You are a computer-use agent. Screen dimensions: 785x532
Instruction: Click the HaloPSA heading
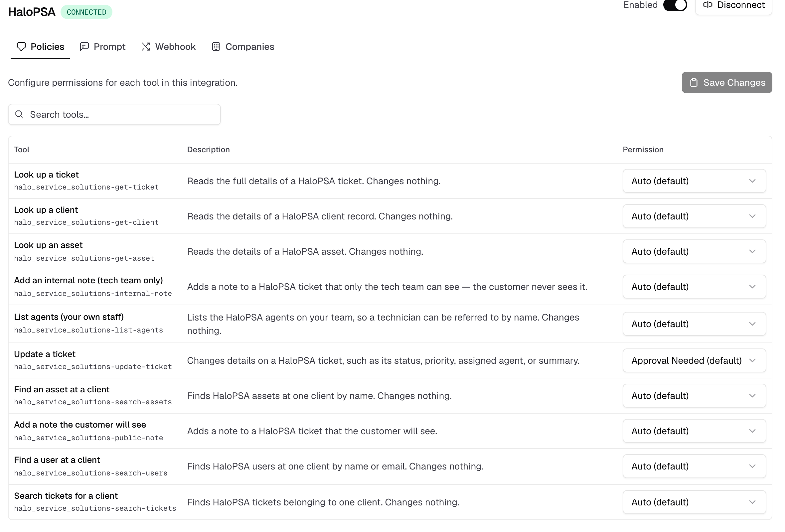32,12
